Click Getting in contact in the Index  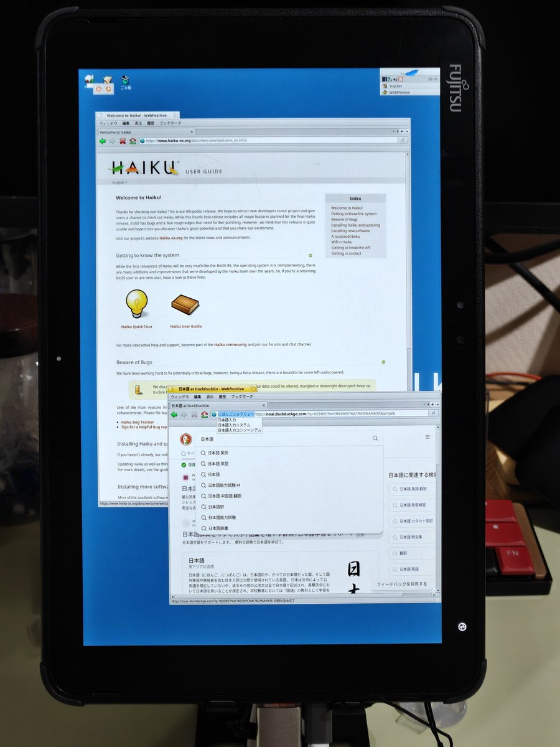[x=346, y=253]
